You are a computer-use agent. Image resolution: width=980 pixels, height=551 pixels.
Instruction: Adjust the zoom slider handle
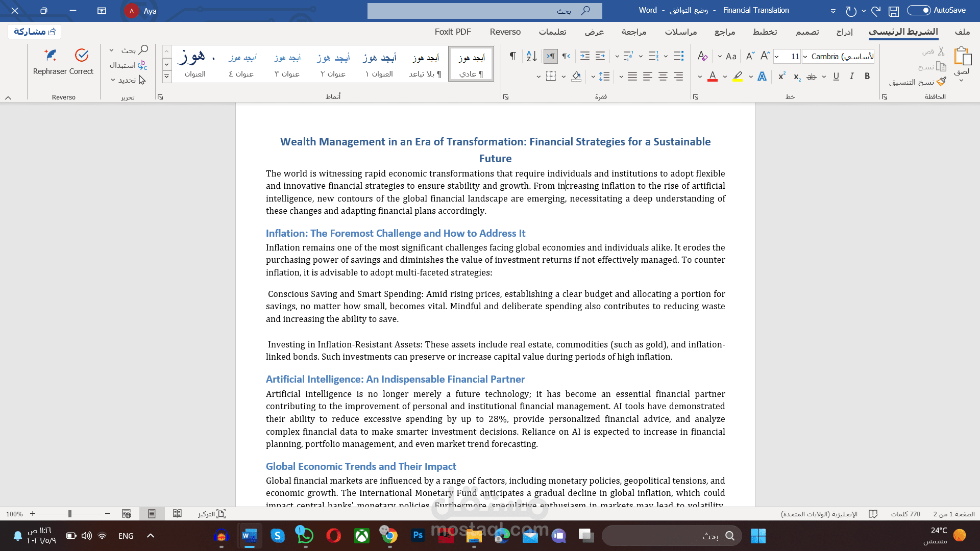pos(70,514)
